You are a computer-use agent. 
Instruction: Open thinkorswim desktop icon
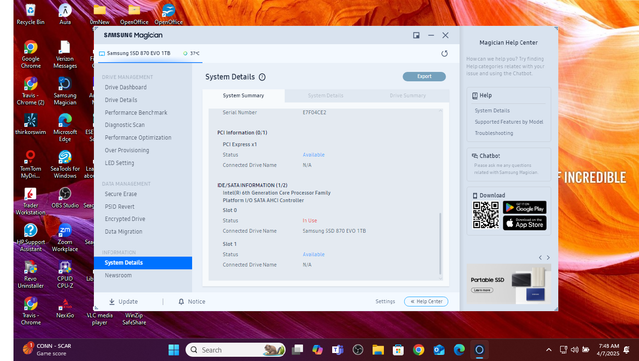click(x=31, y=124)
